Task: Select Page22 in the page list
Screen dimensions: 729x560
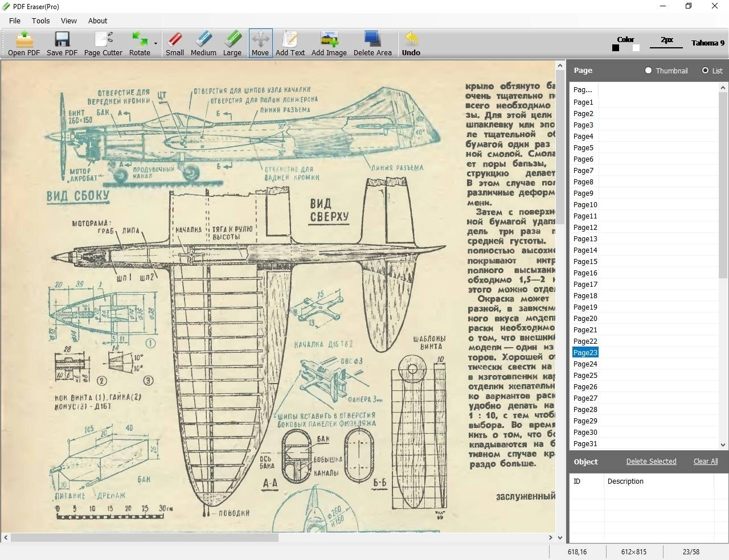Action: tap(585, 341)
